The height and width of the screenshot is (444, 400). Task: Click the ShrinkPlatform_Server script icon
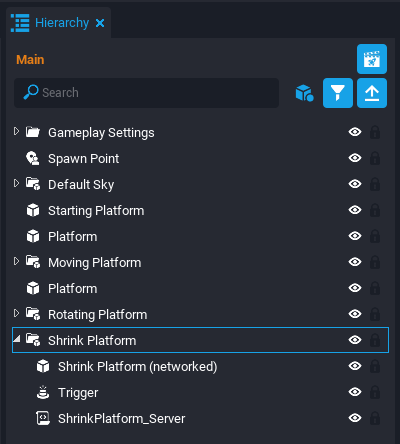click(x=43, y=418)
